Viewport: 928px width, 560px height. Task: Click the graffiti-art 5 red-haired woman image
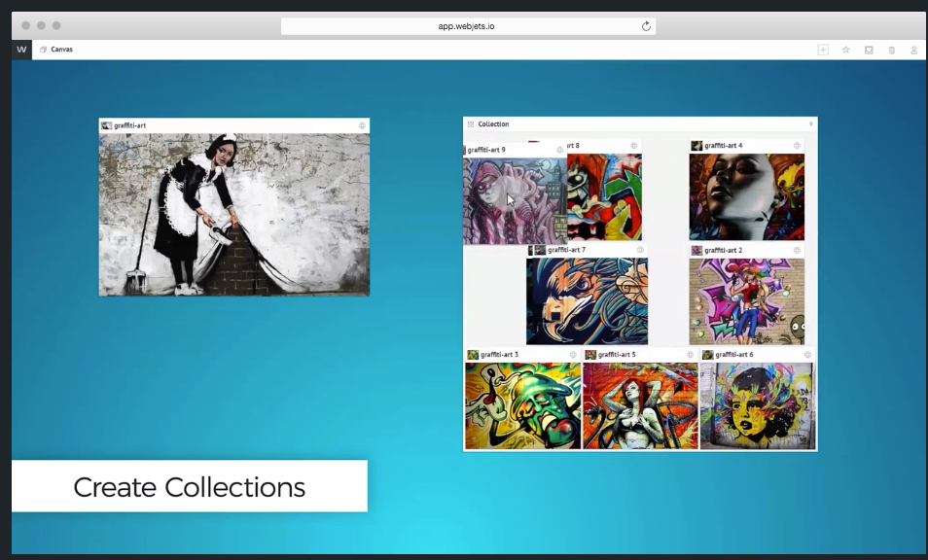[x=640, y=405]
